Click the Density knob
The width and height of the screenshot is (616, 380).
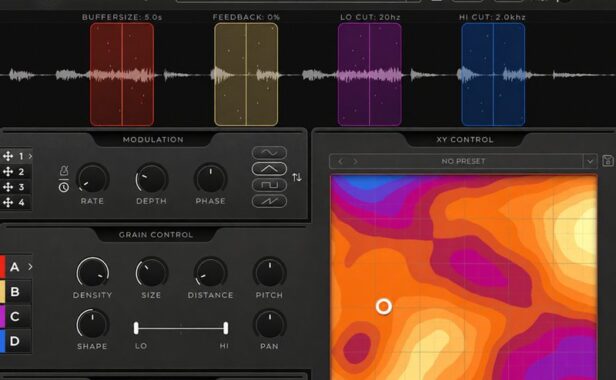92,273
